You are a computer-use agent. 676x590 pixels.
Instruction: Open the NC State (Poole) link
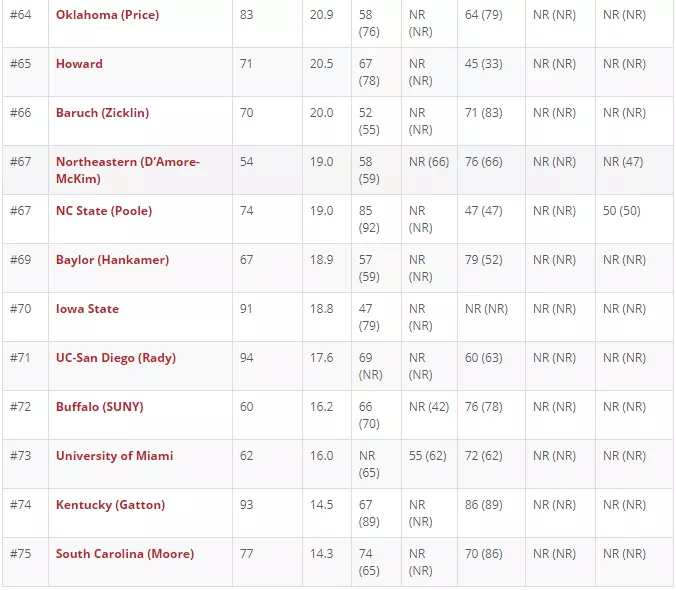click(x=104, y=211)
